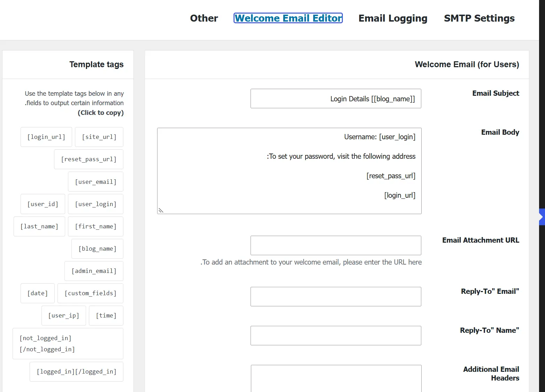Switch to Email Logging tab
The height and width of the screenshot is (392, 545).
click(393, 18)
